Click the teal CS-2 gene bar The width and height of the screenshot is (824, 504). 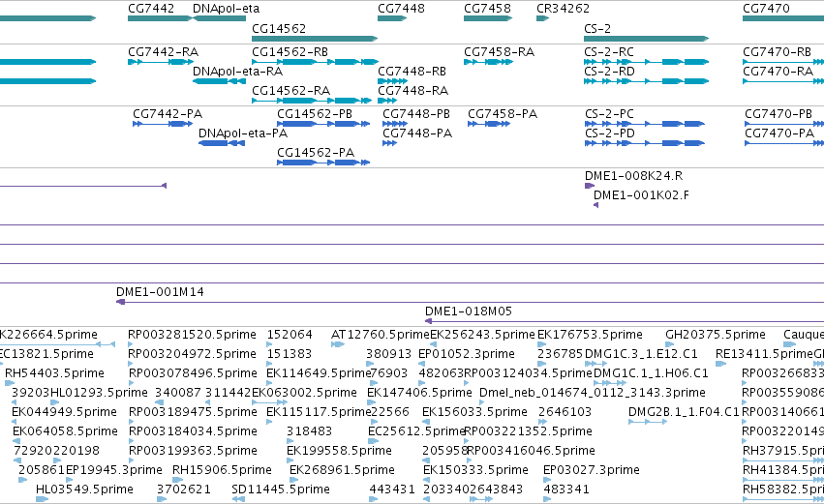(x=647, y=39)
